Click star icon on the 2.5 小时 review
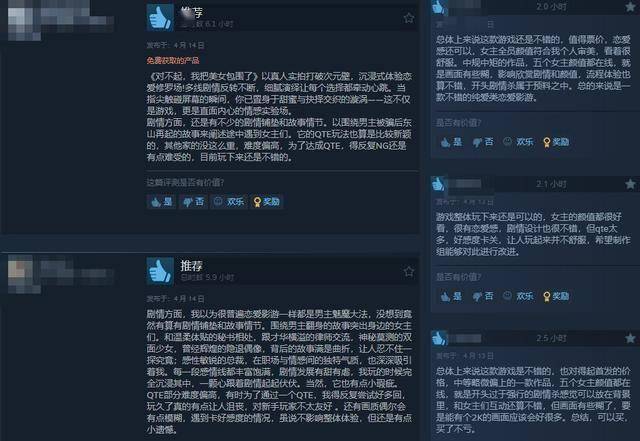 click(x=630, y=338)
